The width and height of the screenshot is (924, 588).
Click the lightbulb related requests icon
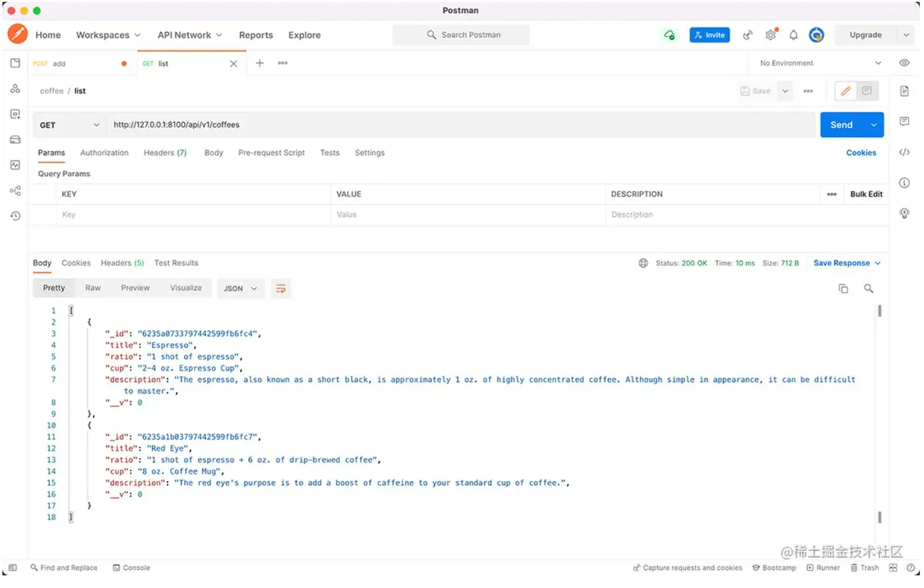(904, 213)
